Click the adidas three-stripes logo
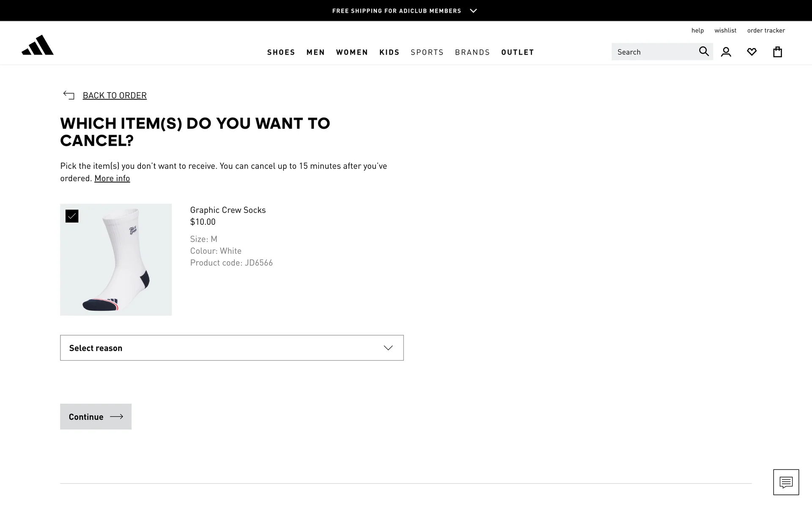This screenshot has height=508, width=812. coord(38,45)
